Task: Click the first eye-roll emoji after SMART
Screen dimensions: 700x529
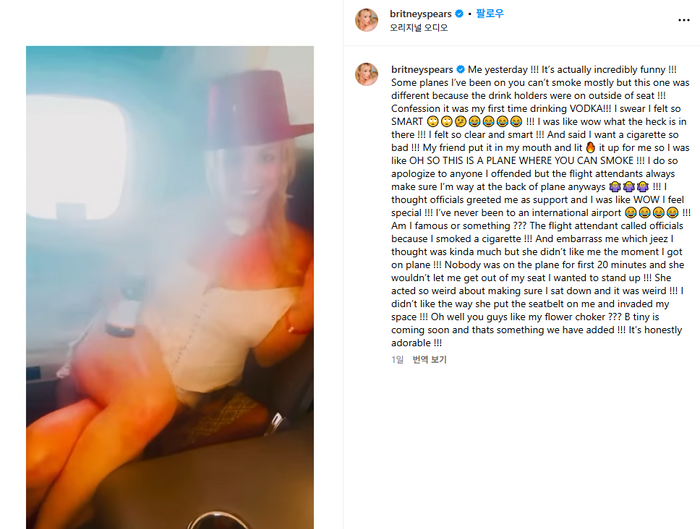Action: (432, 121)
